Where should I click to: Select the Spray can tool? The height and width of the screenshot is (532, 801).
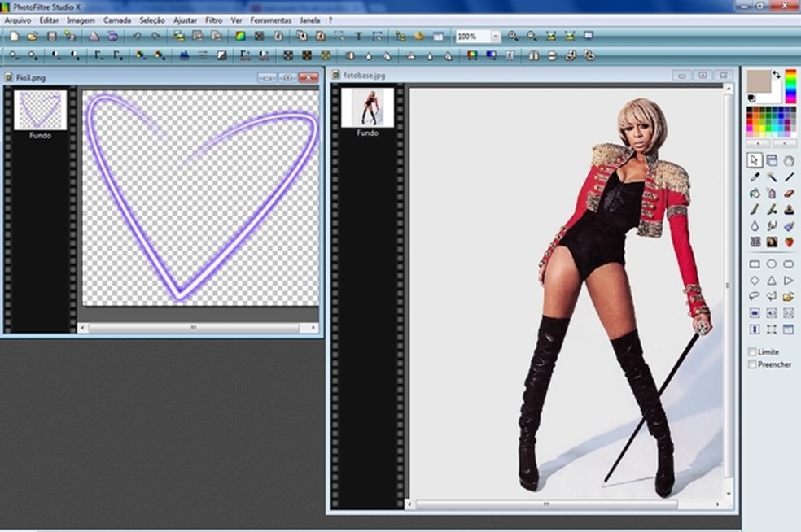tap(772, 194)
